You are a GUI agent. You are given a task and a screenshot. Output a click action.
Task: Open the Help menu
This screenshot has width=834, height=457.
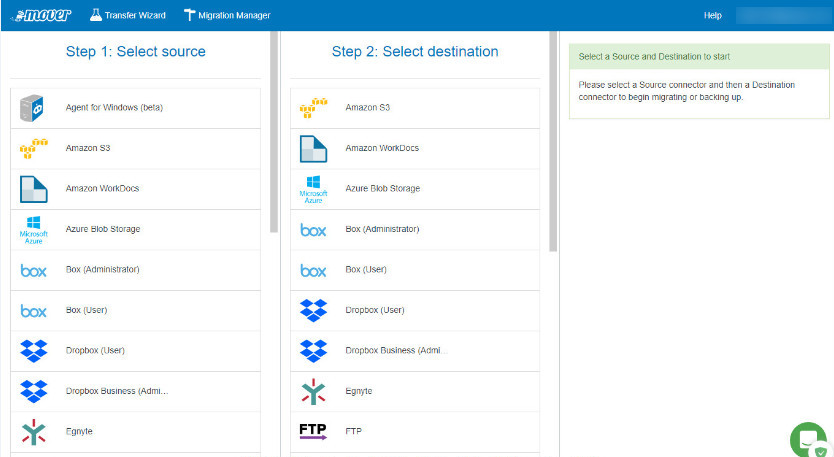[x=713, y=15]
